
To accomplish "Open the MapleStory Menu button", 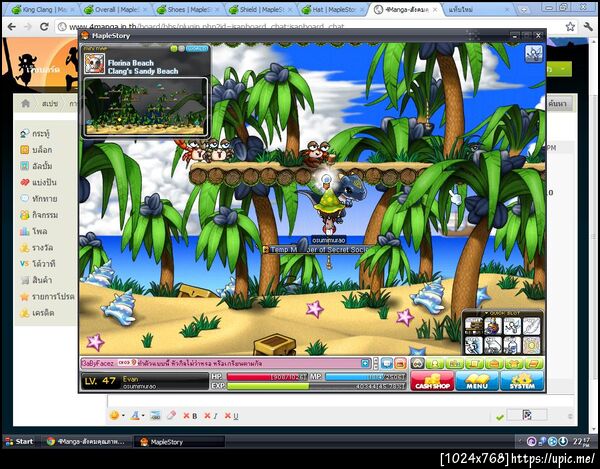I will (x=477, y=381).
